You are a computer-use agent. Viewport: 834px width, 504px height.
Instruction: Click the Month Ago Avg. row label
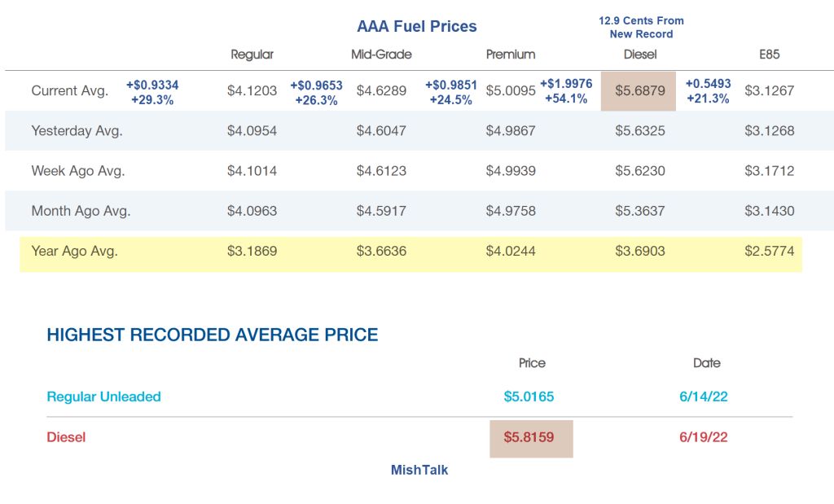pyautogui.click(x=81, y=211)
